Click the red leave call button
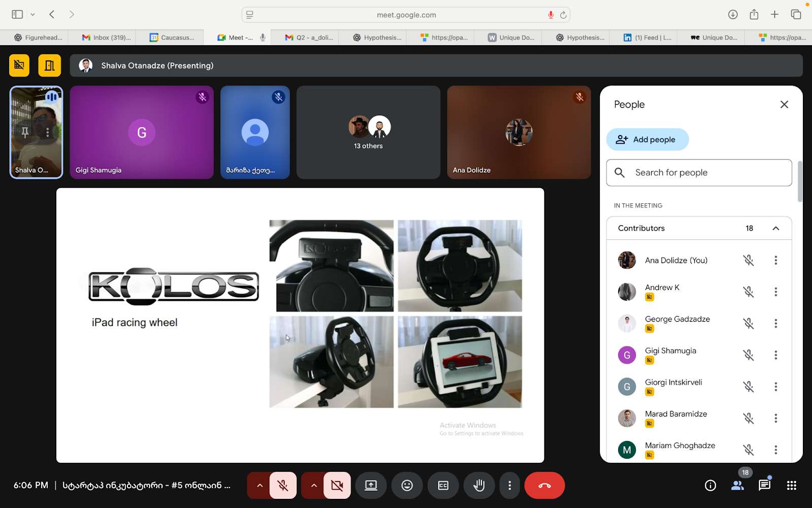 [x=544, y=486]
